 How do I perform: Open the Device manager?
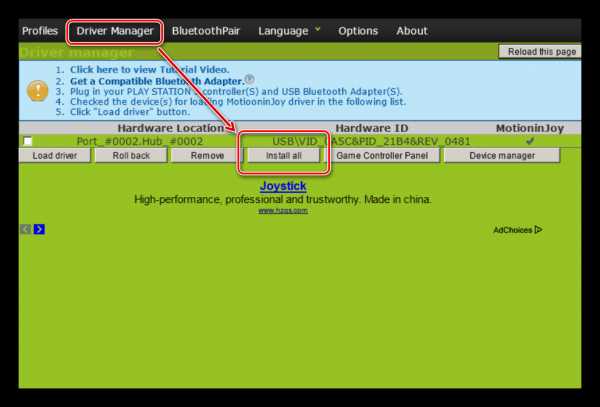[x=502, y=156]
